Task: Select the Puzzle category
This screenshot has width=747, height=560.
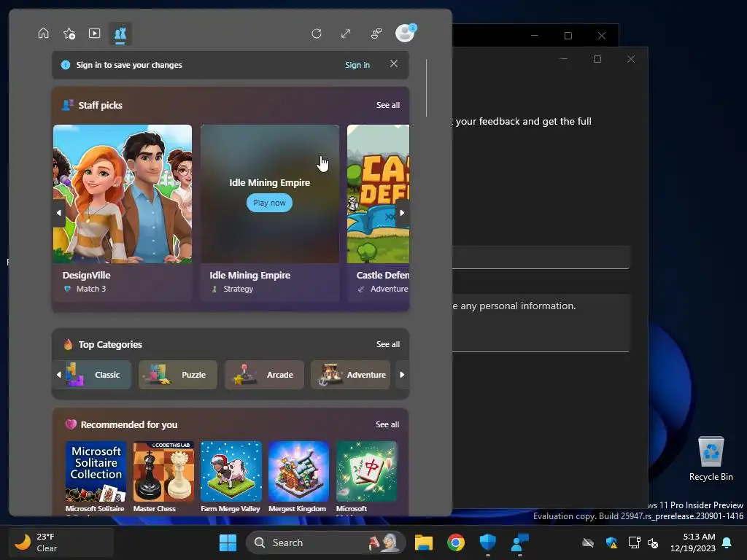Action: pyautogui.click(x=178, y=375)
